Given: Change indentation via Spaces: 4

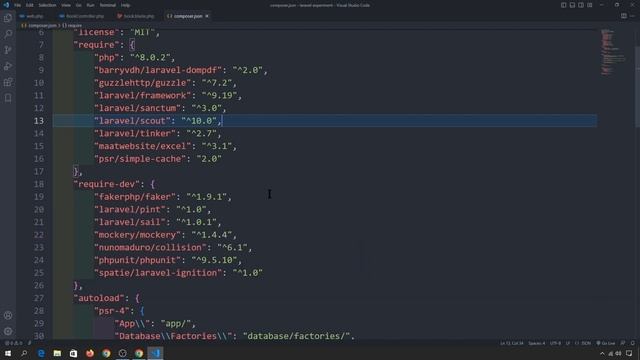Looking at the screenshot, I should click(x=537, y=343).
